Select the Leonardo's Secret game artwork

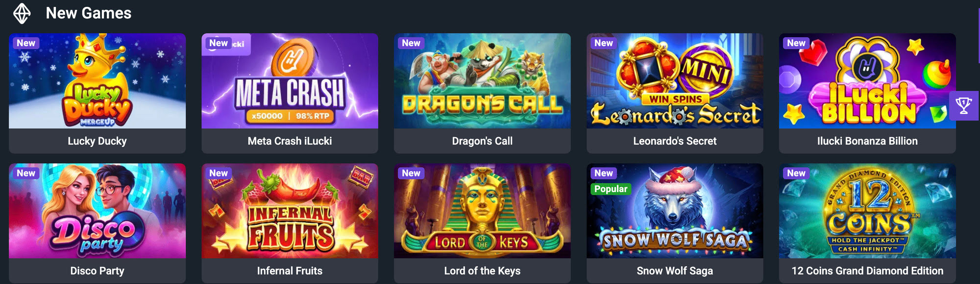[675, 81]
